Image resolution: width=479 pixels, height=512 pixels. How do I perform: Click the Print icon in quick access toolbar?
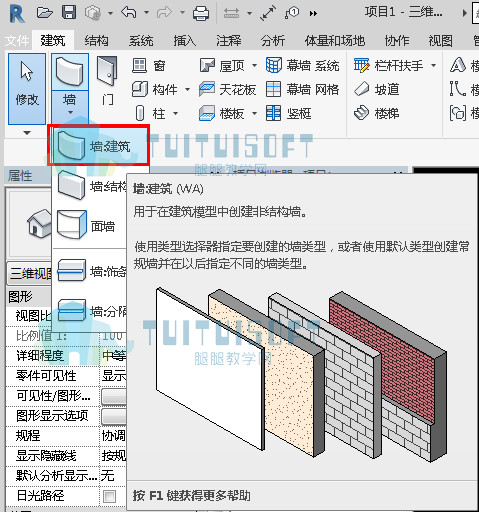[201, 13]
